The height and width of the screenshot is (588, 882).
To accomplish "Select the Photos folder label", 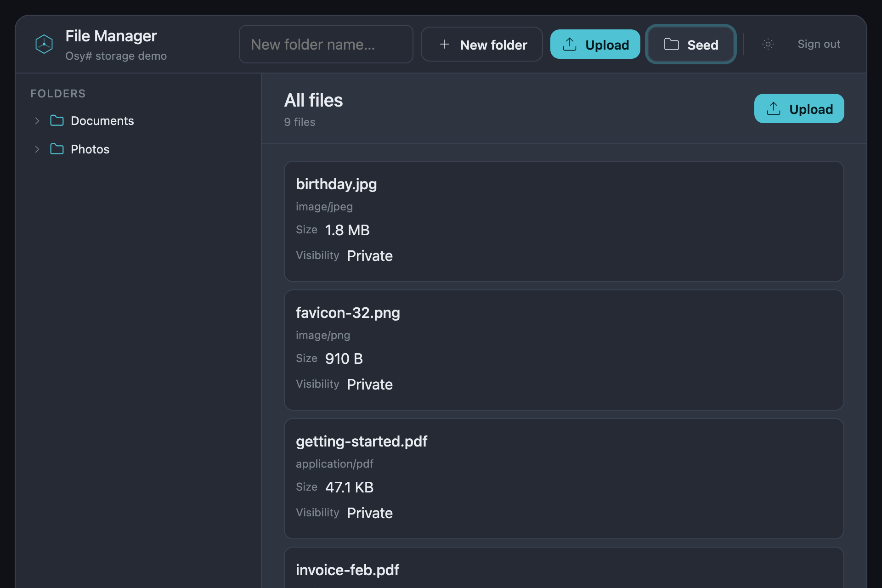I will [90, 149].
